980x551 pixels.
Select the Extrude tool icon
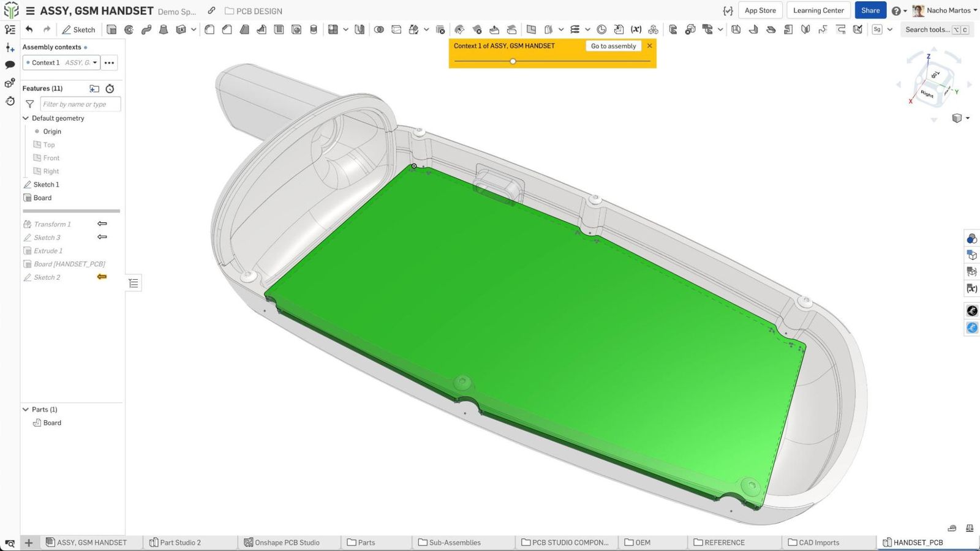111,29
